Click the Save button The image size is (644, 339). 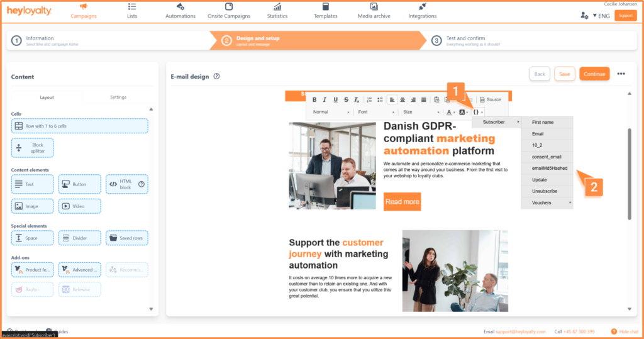click(564, 74)
